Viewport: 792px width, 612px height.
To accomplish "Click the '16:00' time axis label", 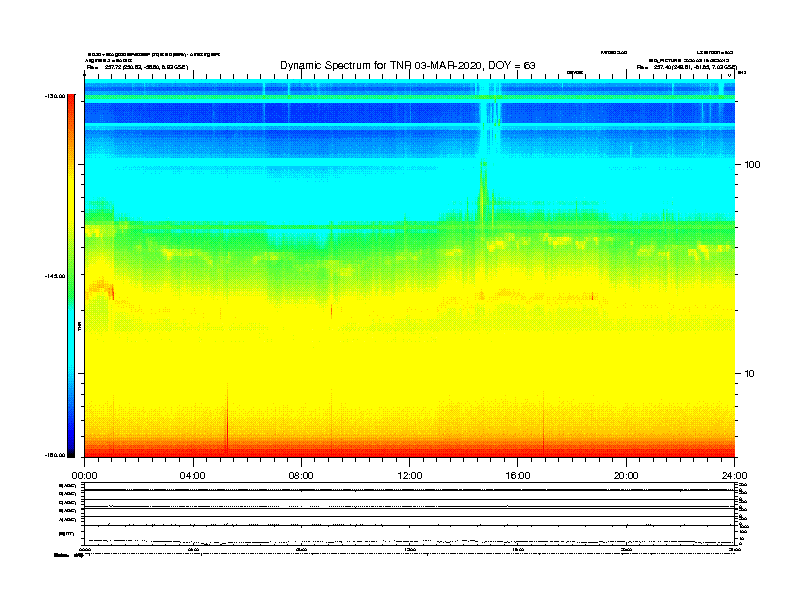I will click(518, 476).
